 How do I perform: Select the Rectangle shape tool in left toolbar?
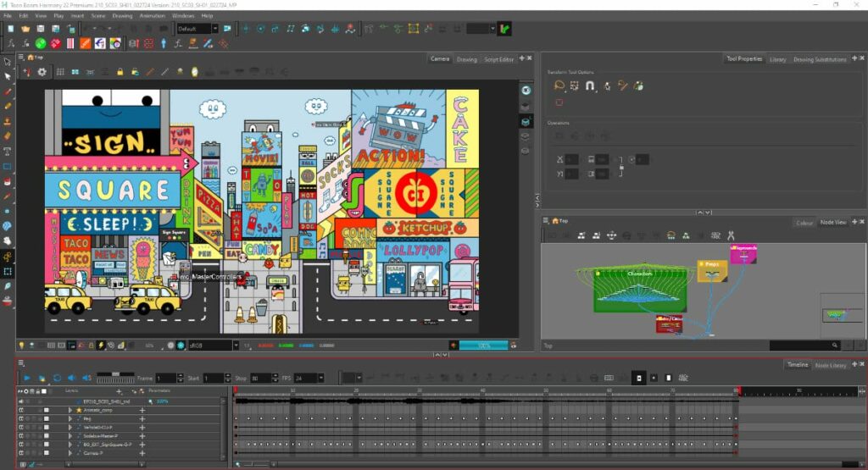pyautogui.click(x=7, y=166)
